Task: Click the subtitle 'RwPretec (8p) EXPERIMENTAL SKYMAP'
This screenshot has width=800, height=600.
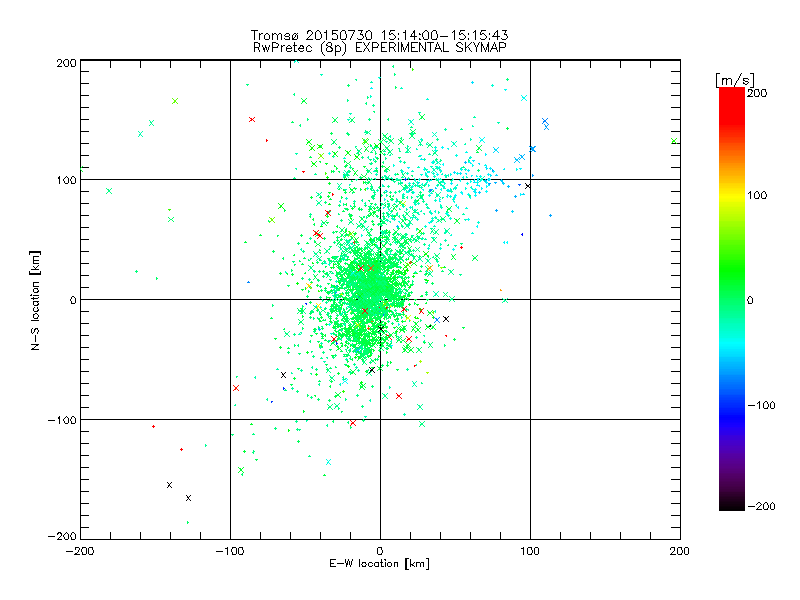Action: click(379, 47)
